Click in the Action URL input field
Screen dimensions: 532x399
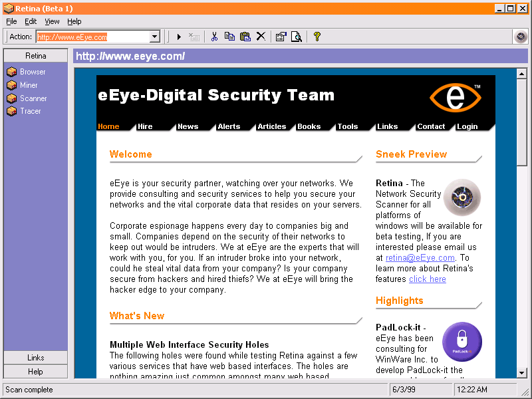coord(93,37)
